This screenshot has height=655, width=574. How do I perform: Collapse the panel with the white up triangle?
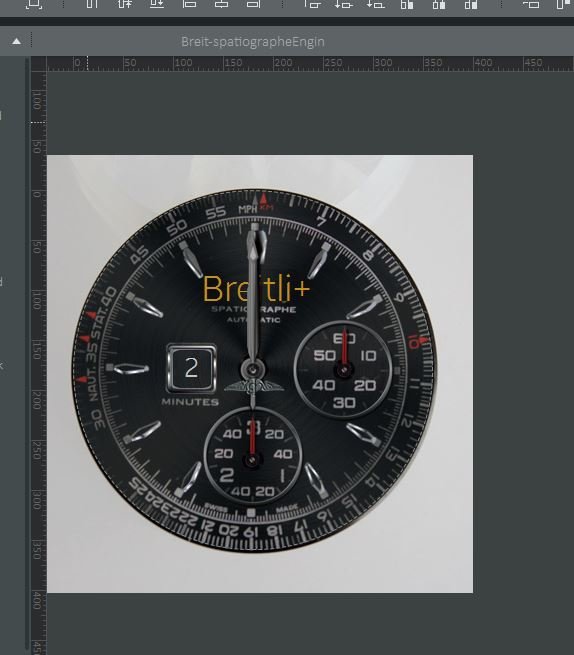coord(16,41)
